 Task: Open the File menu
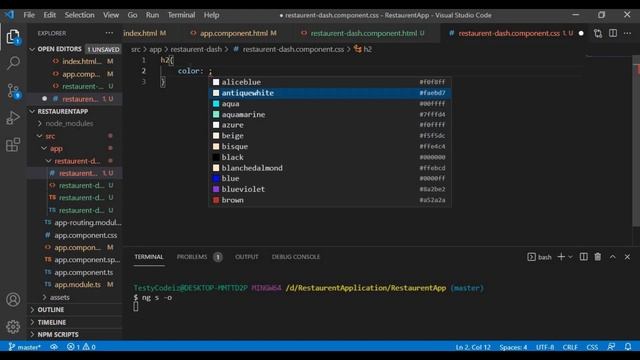(29, 15)
